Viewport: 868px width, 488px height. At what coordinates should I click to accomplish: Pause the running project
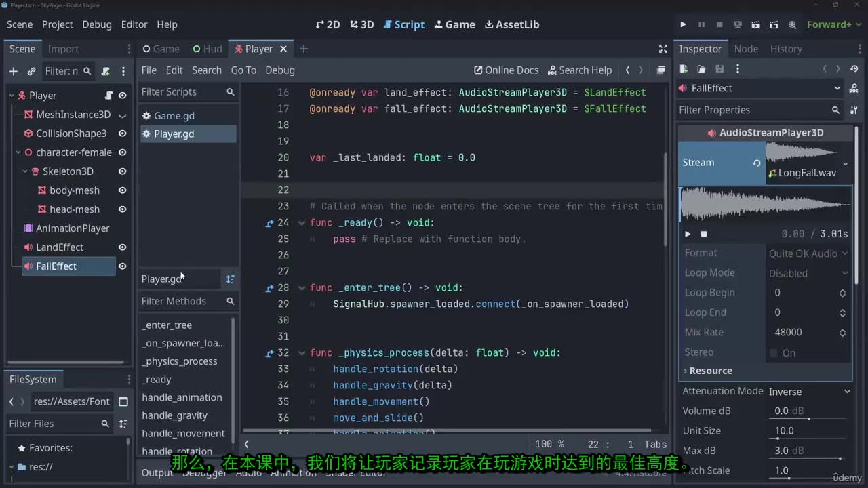(x=701, y=25)
